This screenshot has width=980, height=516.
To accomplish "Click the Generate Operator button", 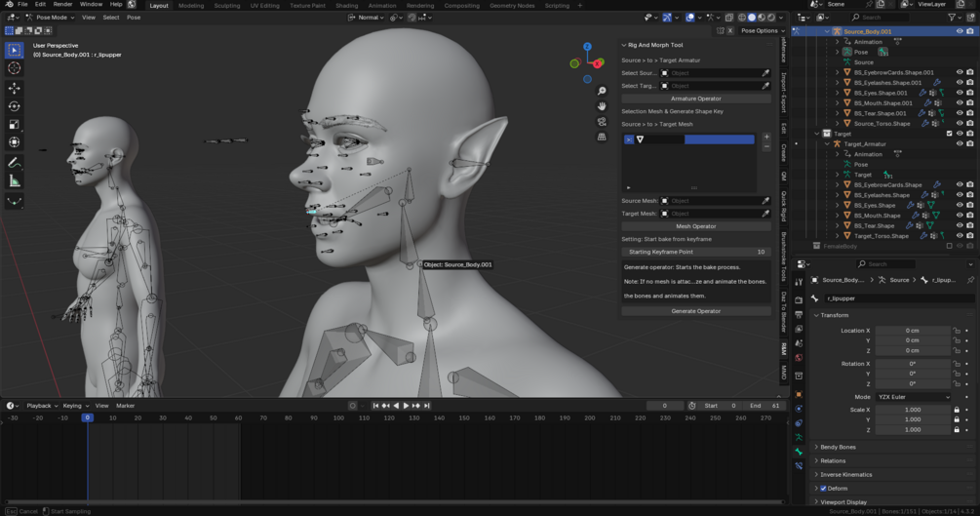I will pos(695,311).
